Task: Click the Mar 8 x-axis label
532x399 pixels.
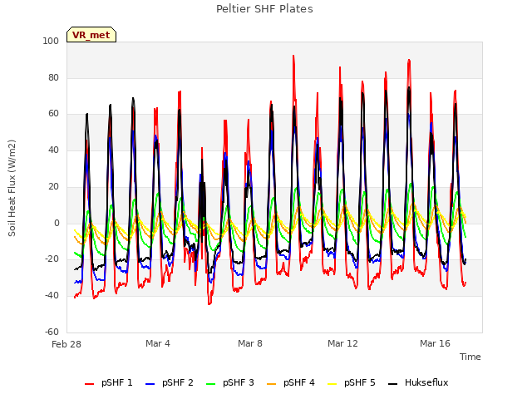Action: (250, 343)
